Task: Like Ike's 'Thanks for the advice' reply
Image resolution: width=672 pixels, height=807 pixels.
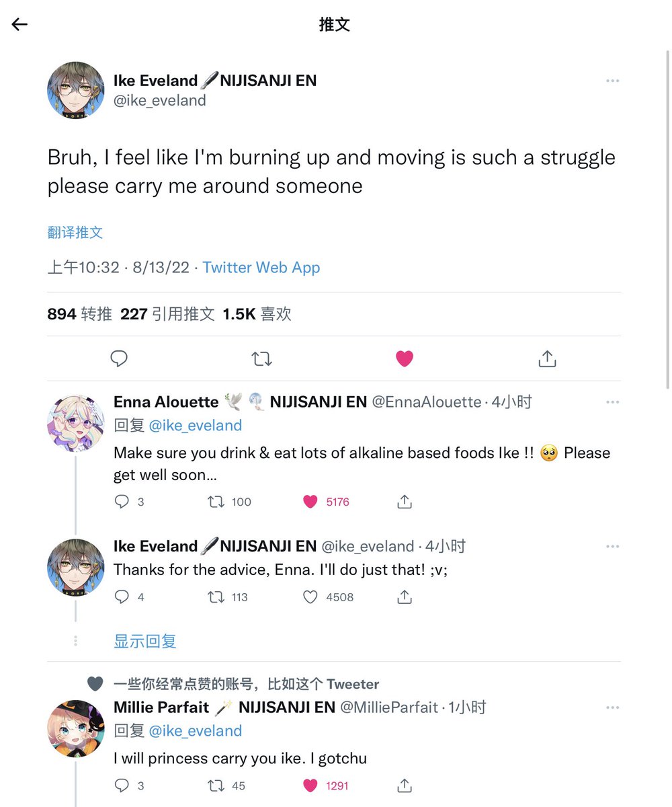Action: [x=310, y=597]
